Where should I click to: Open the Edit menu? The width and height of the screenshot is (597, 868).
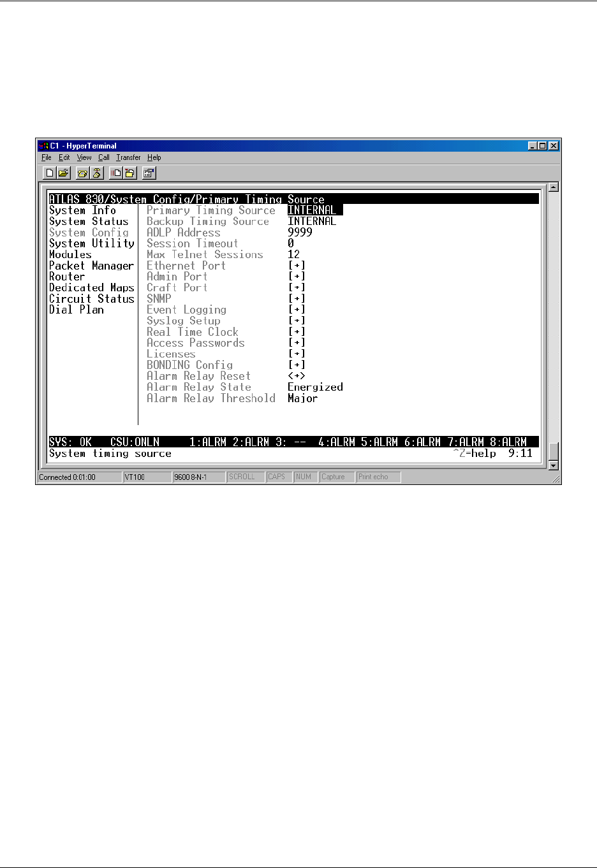(64, 157)
